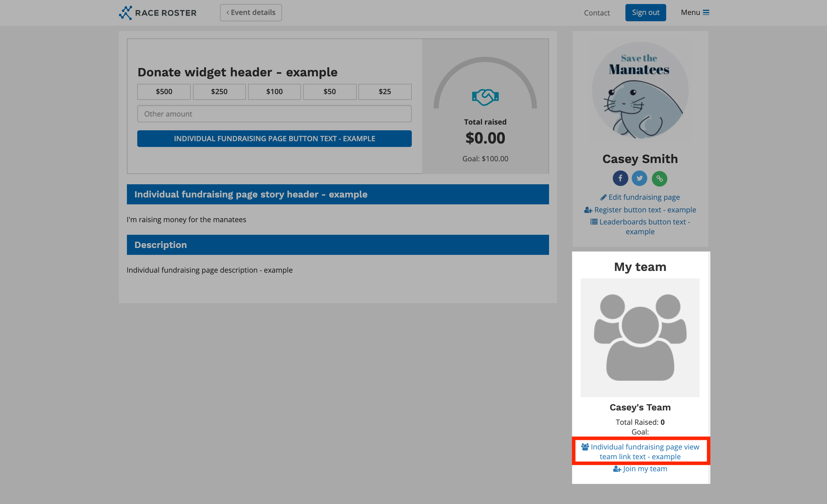
Task: Pick the $50 donation amount
Action: [330, 92]
